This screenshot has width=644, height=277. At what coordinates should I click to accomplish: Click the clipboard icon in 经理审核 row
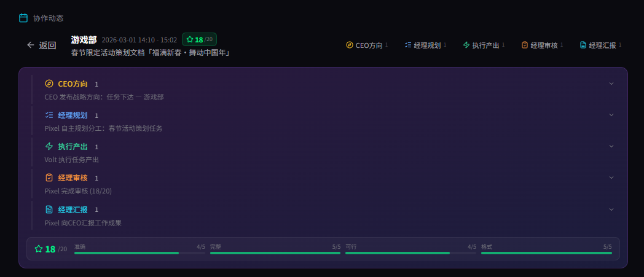(49, 178)
